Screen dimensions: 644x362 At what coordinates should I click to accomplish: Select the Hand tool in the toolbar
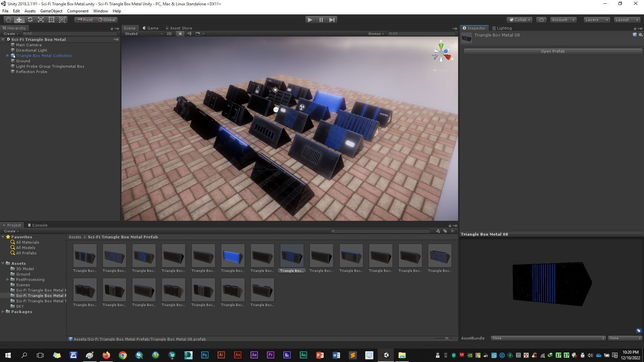point(8,20)
